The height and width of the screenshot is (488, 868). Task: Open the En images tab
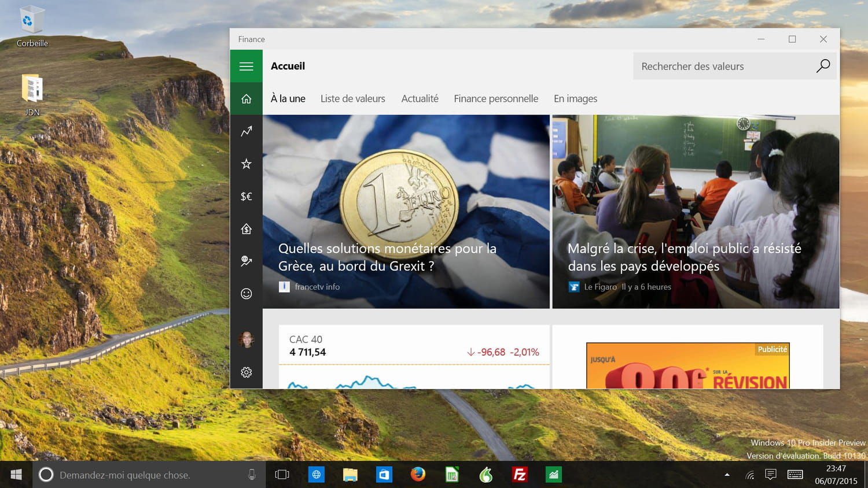click(x=575, y=99)
